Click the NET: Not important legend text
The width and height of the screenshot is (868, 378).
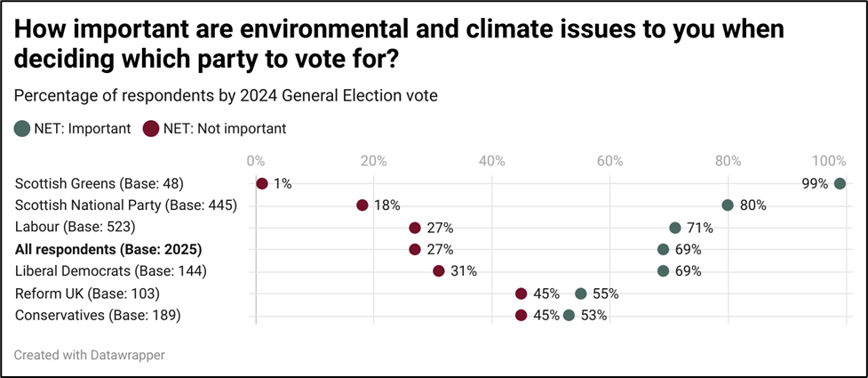pos(225,128)
